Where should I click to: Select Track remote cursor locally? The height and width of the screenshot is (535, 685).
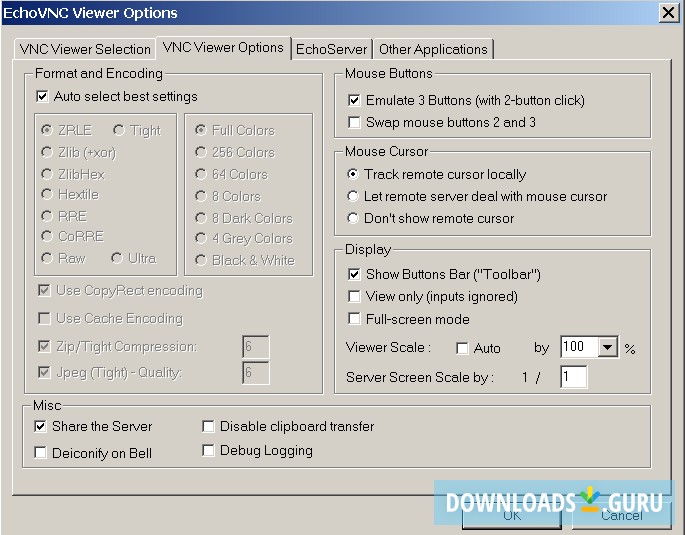tap(353, 174)
